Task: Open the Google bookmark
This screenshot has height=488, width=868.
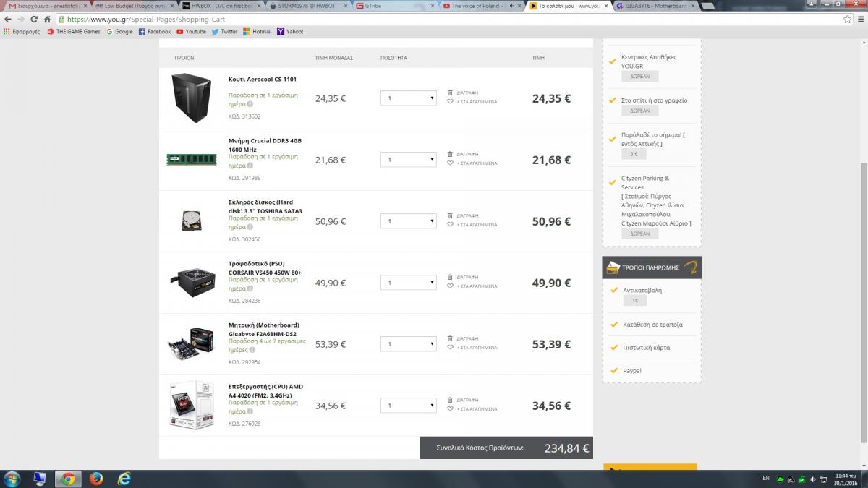Action: pyautogui.click(x=119, y=32)
